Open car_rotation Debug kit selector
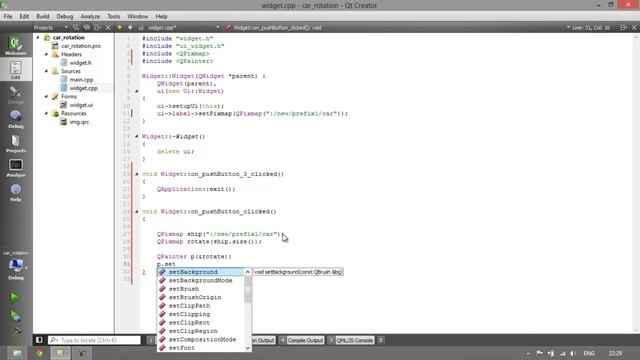 point(16,266)
